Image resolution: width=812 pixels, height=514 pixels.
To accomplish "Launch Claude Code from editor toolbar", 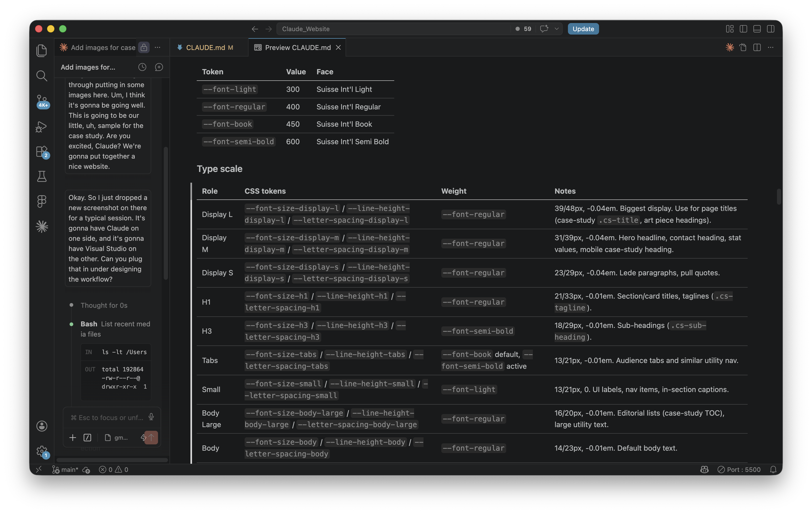I will pyautogui.click(x=730, y=48).
